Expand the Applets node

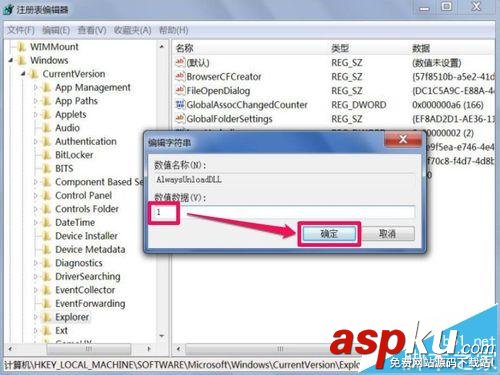point(36,115)
